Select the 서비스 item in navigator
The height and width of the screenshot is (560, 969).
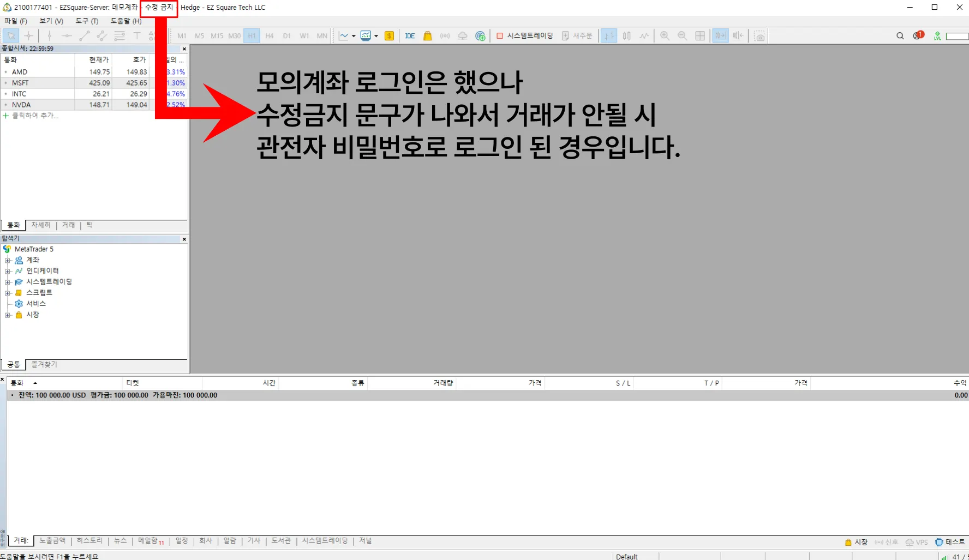(x=36, y=304)
